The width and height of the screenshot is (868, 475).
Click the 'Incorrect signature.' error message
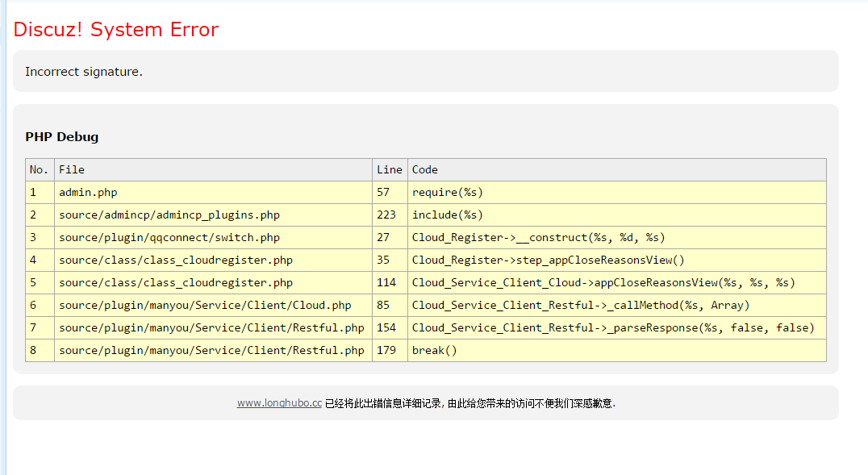point(84,72)
